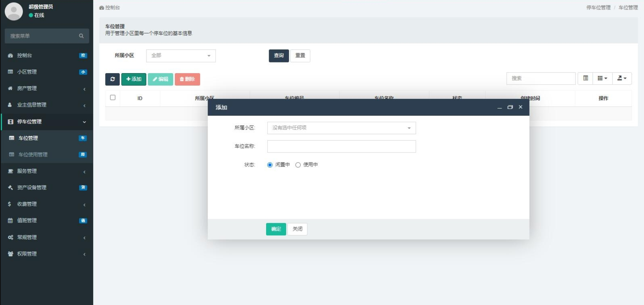The height and width of the screenshot is (305, 644).
Task: Open the column selector grid icon
Action: pyautogui.click(x=602, y=78)
